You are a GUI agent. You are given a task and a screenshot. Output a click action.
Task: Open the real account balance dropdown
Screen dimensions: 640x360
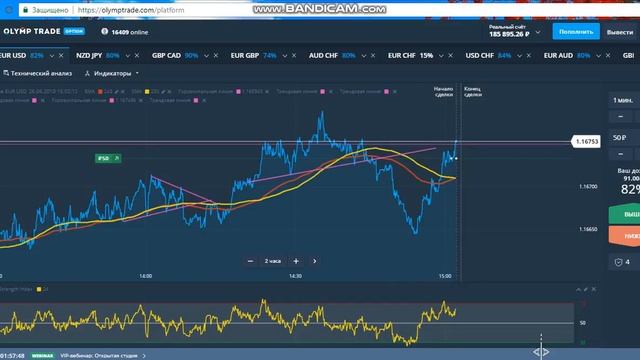coord(538,32)
